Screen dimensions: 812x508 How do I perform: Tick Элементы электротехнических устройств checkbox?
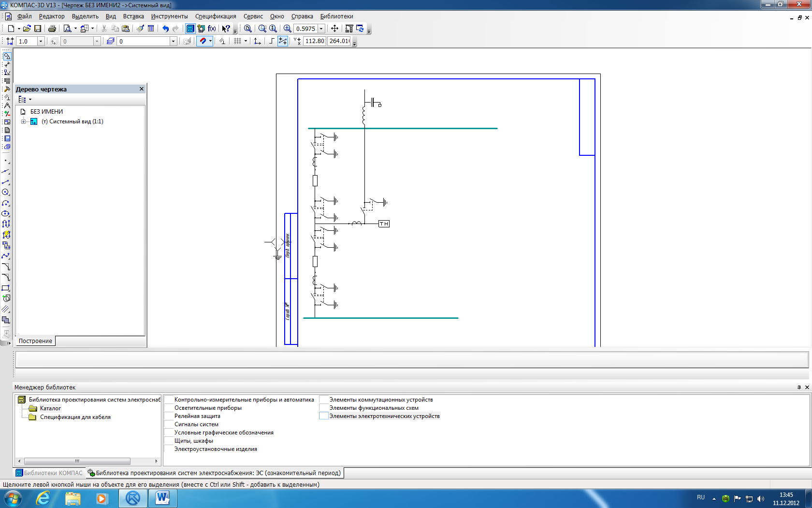[x=324, y=416]
